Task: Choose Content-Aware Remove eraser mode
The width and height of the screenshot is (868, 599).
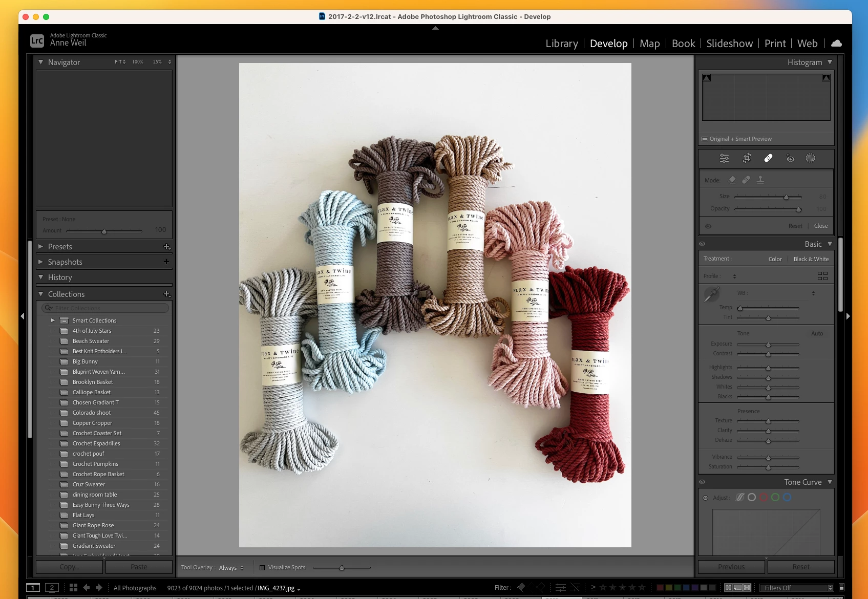Action: pos(732,180)
